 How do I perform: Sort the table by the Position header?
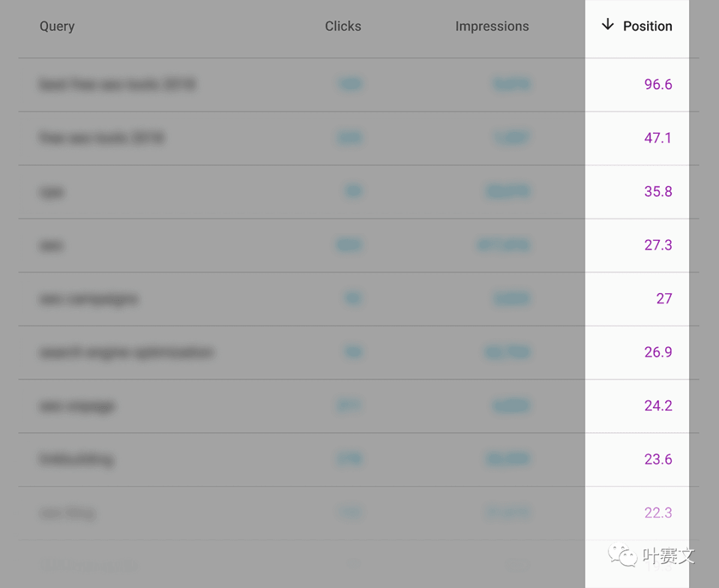click(x=648, y=26)
